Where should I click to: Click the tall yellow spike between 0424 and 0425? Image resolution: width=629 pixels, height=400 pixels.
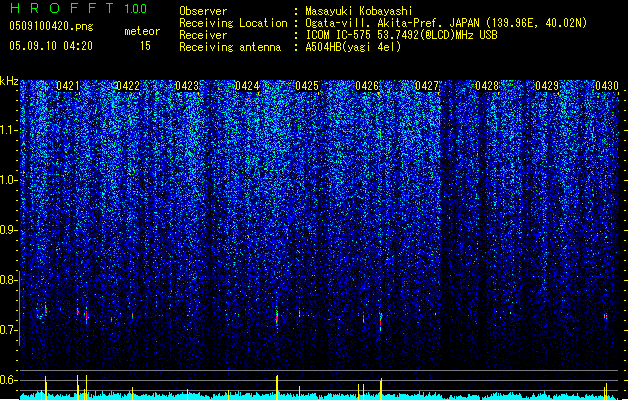pyautogui.click(x=277, y=387)
